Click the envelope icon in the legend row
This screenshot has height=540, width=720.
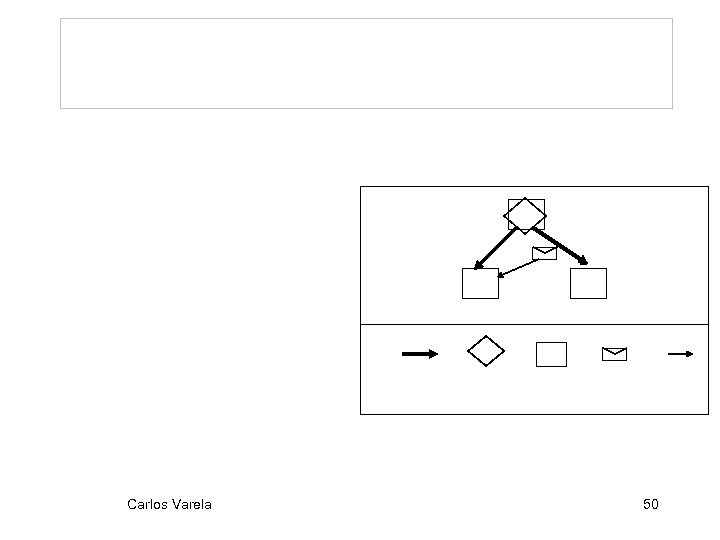coord(614,353)
